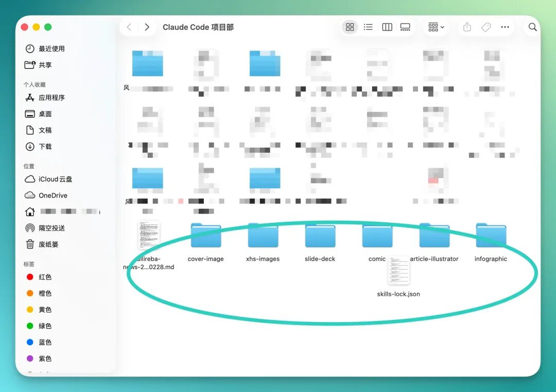Open the group-by dropdown in toolbar
The height and width of the screenshot is (392, 556).
pyautogui.click(x=436, y=27)
